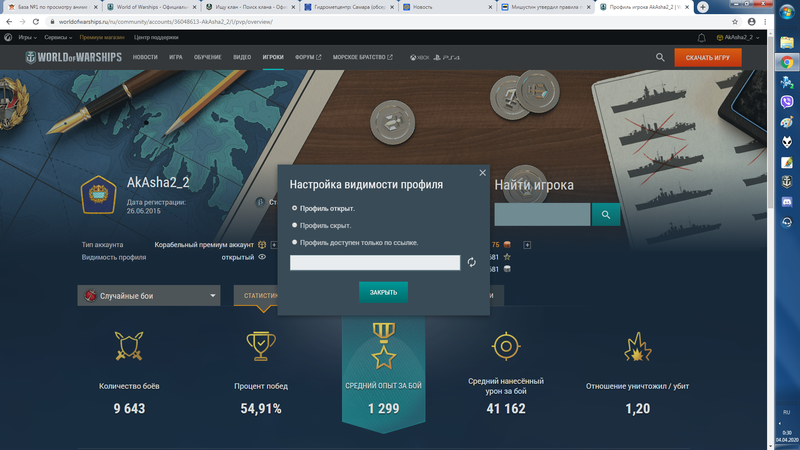The width and height of the screenshot is (800, 450).
Task: Click the win rate value '54,91%'
Action: [x=261, y=409]
